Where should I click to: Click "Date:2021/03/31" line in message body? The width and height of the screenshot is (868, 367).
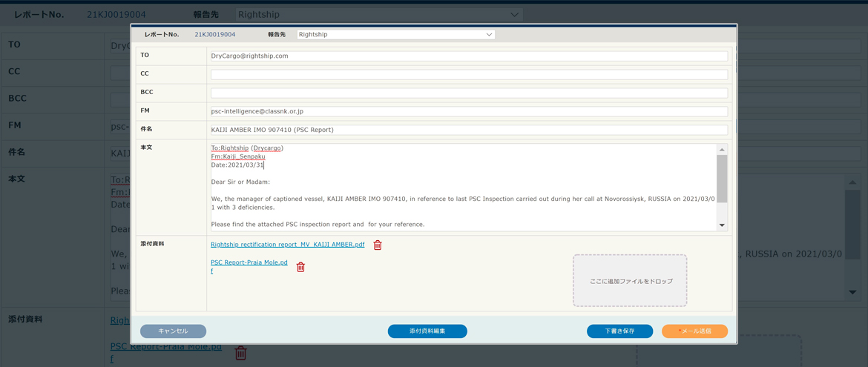239,165
